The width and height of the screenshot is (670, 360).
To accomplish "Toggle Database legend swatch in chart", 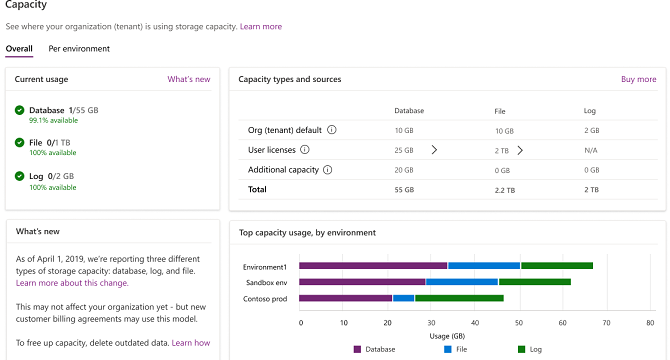I will (x=358, y=349).
